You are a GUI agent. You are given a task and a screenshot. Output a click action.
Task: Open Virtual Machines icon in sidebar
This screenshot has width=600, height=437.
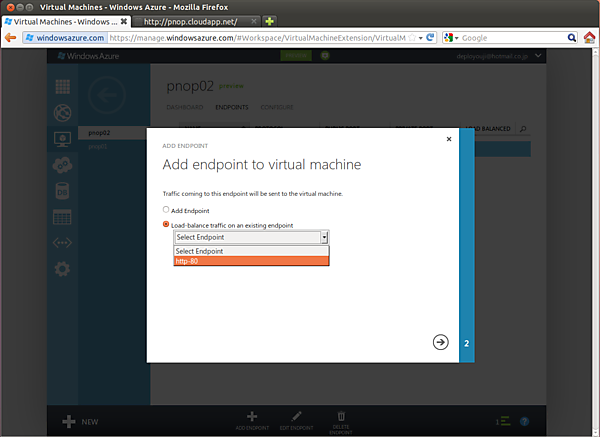click(x=62, y=139)
